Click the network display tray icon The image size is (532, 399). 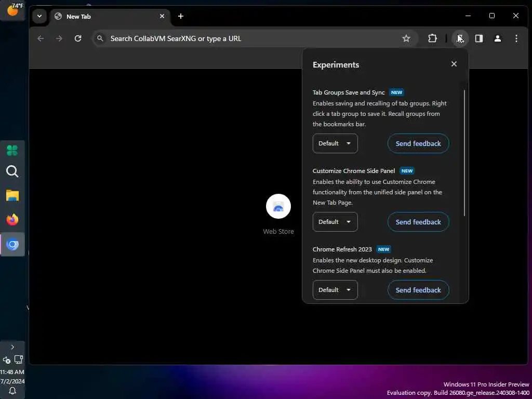[19, 360]
